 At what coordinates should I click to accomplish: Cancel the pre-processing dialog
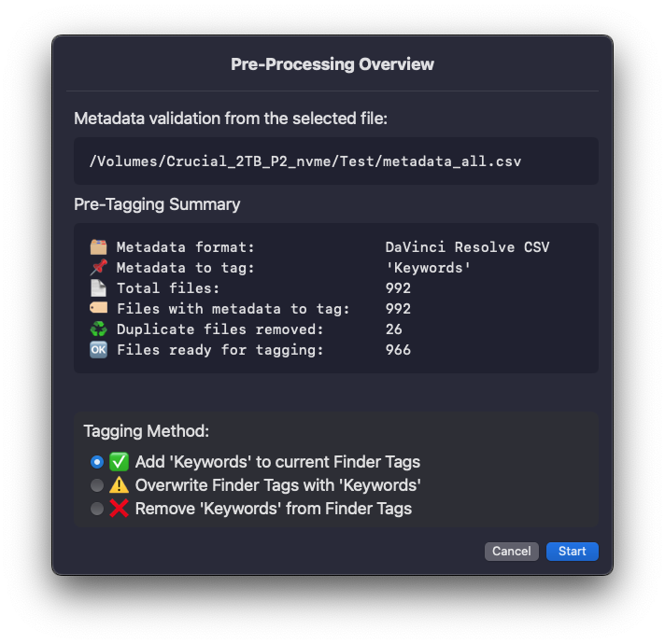click(x=512, y=552)
